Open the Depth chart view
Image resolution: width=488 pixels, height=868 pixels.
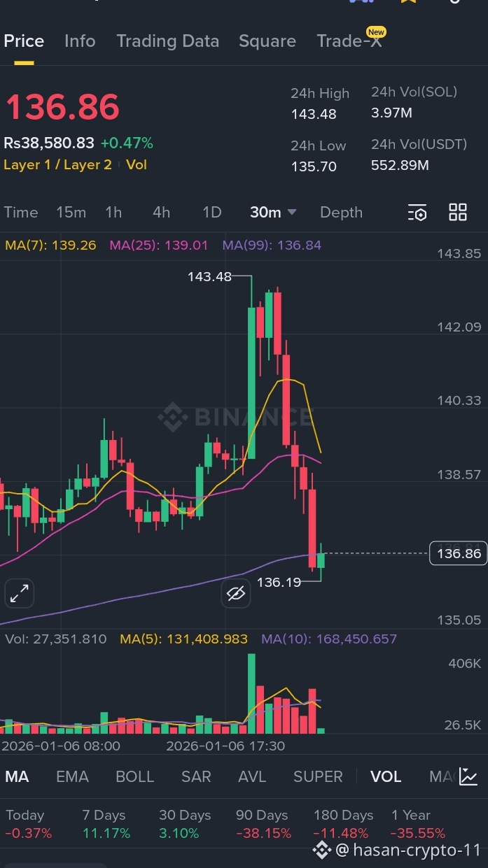click(x=341, y=212)
